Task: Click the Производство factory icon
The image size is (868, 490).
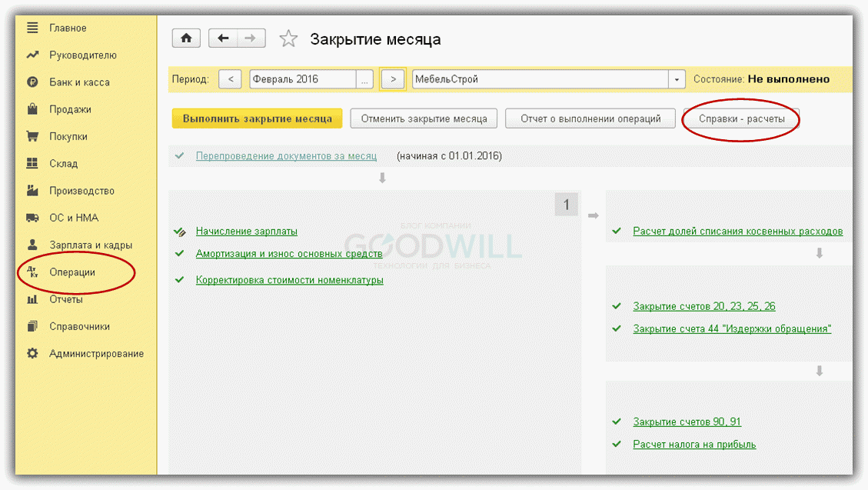Action: pos(32,191)
